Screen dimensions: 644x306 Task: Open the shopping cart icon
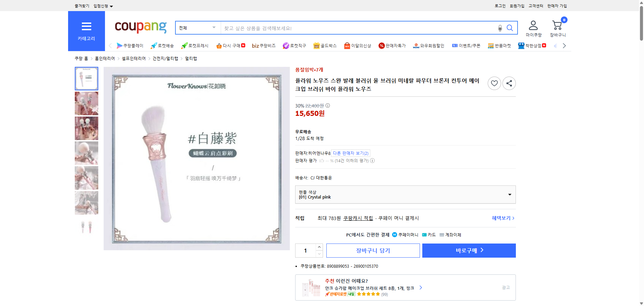(x=557, y=25)
